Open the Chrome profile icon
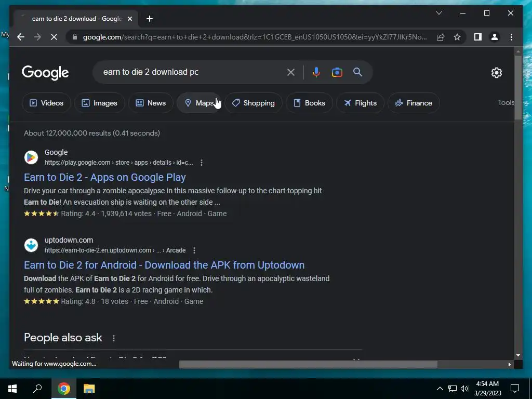This screenshot has height=399, width=532. (x=495, y=37)
